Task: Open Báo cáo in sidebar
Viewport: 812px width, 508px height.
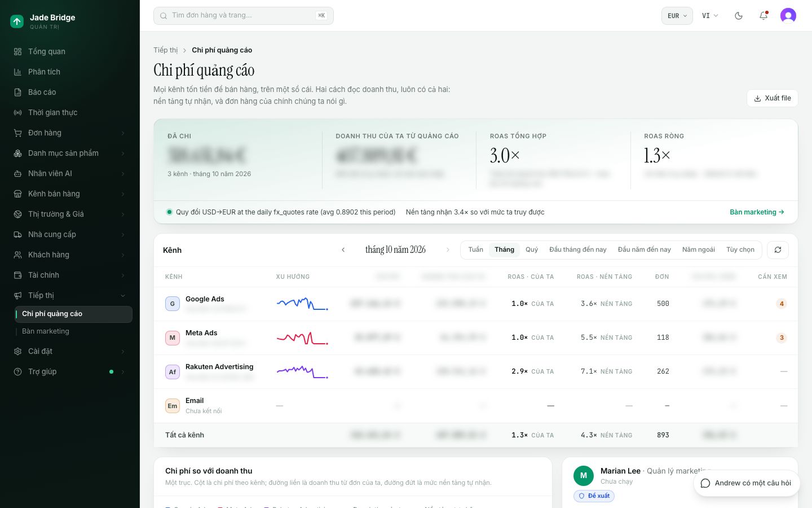Action: click(x=70, y=92)
